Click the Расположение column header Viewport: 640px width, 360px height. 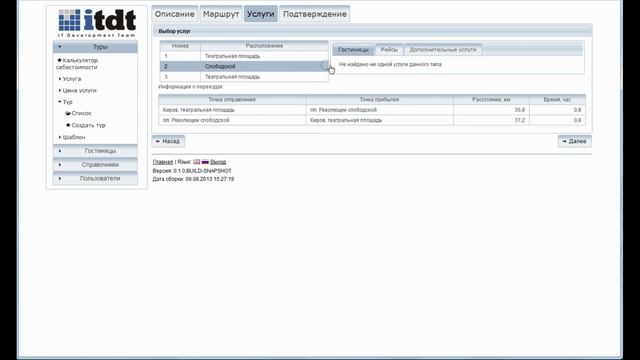point(264,46)
